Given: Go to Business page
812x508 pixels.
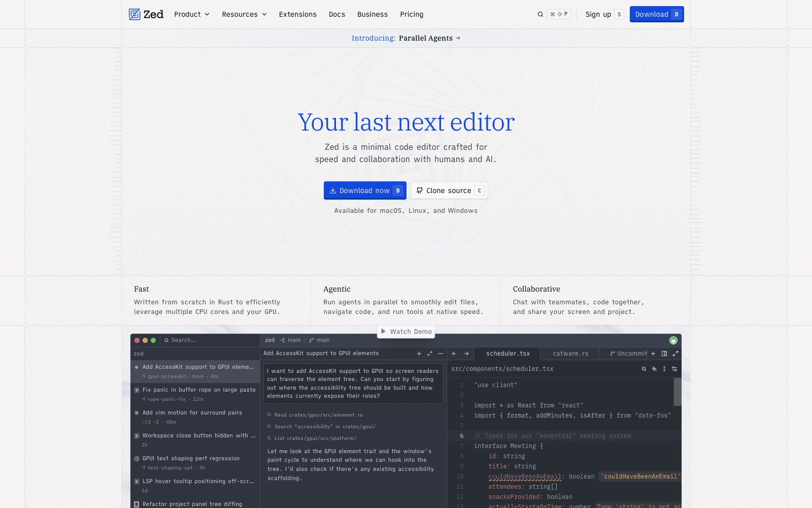Looking at the screenshot, I should 373,14.
